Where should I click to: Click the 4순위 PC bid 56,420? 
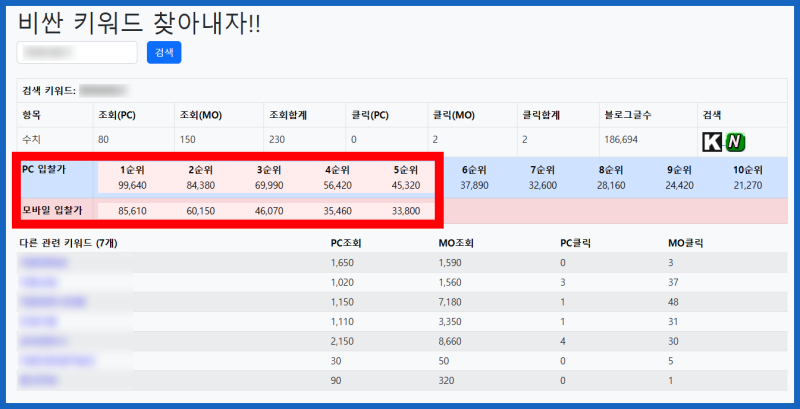click(x=337, y=185)
